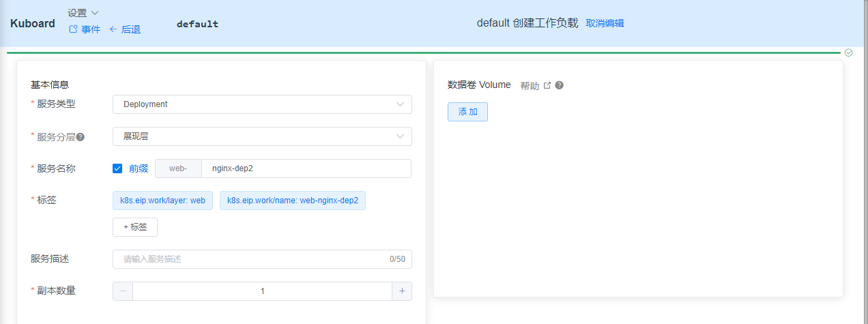Viewport: 868px width, 324px height.
Task: Click the external link icon beside 帮助
Action: [547, 85]
